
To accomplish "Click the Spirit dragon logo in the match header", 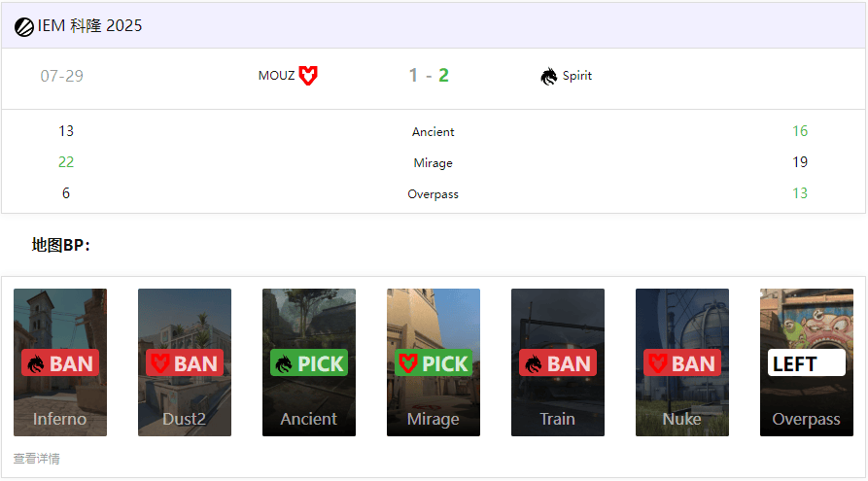I will [x=548, y=77].
